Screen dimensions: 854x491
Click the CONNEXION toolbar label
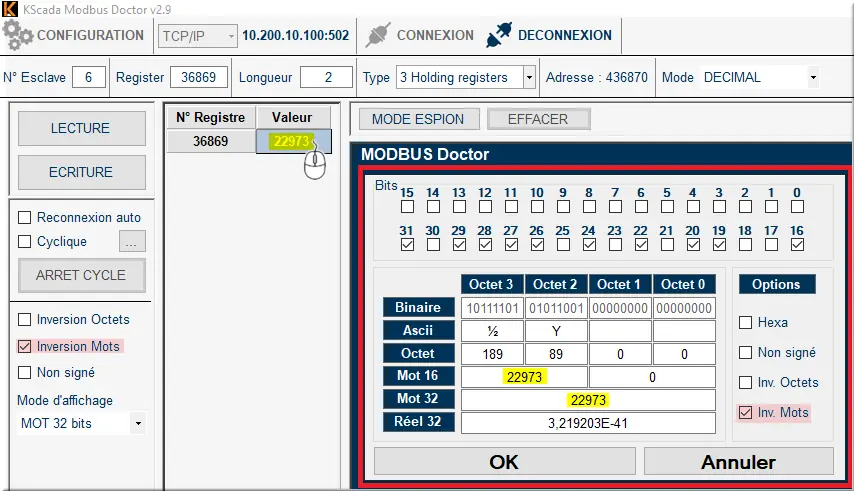coord(435,35)
